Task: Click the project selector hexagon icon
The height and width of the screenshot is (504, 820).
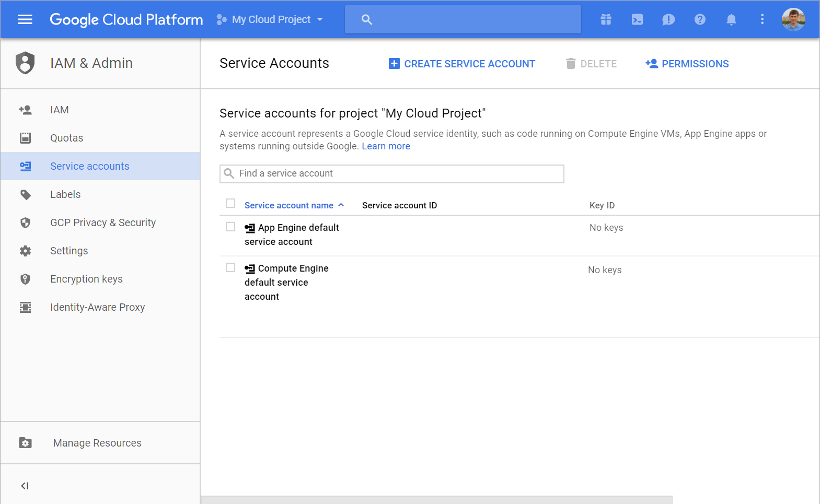Action: click(x=222, y=19)
